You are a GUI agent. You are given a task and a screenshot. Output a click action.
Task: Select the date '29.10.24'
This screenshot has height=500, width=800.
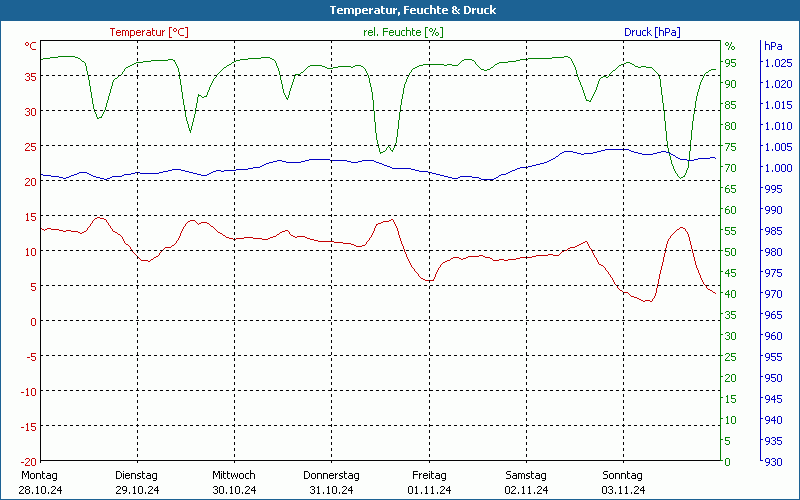(x=137, y=490)
